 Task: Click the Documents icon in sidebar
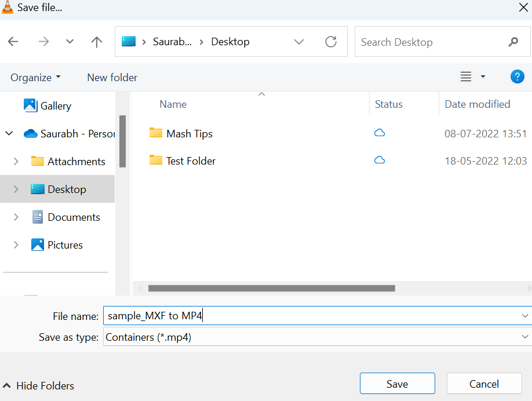[x=38, y=217]
